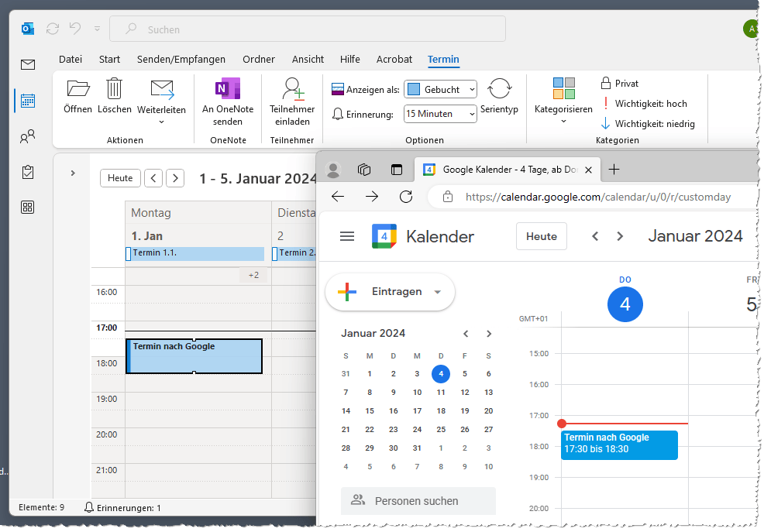Image resolution: width=764 pixels, height=532 pixels.
Task: Select January 15 in mini calendar
Action: [370, 410]
